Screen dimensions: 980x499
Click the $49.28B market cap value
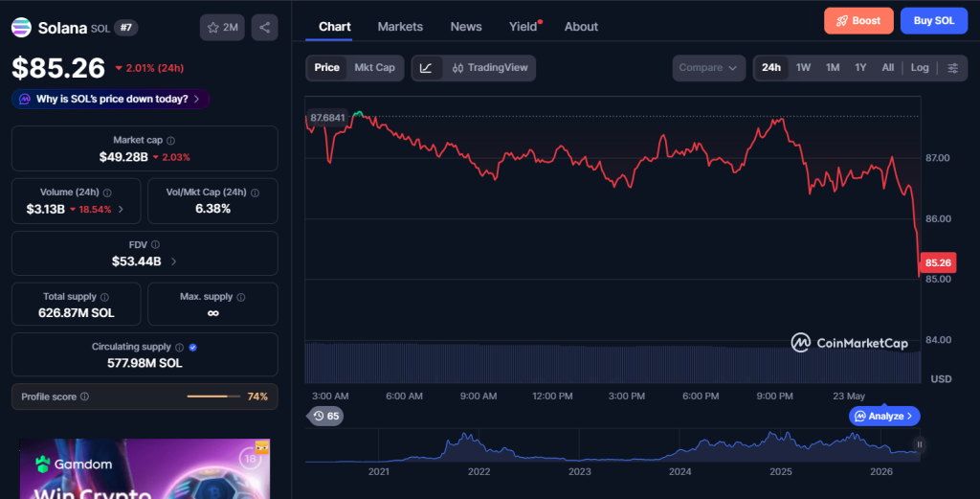tap(123, 157)
